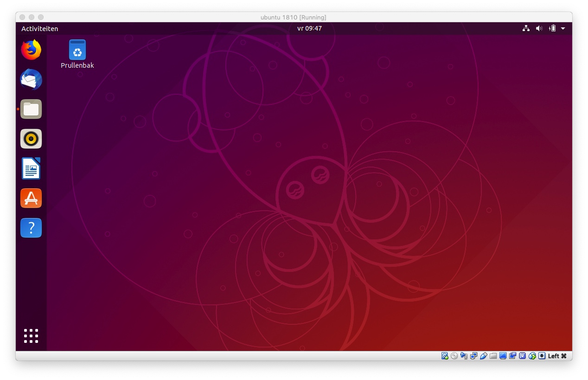Click the volume speaker icon in top bar
Image resolution: width=588 pixels, height=380 pixels.
point(539,28)
